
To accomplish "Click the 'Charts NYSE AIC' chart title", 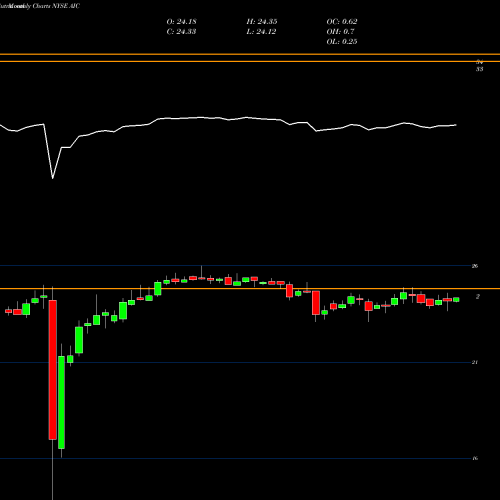I will [x=56, y=6].
